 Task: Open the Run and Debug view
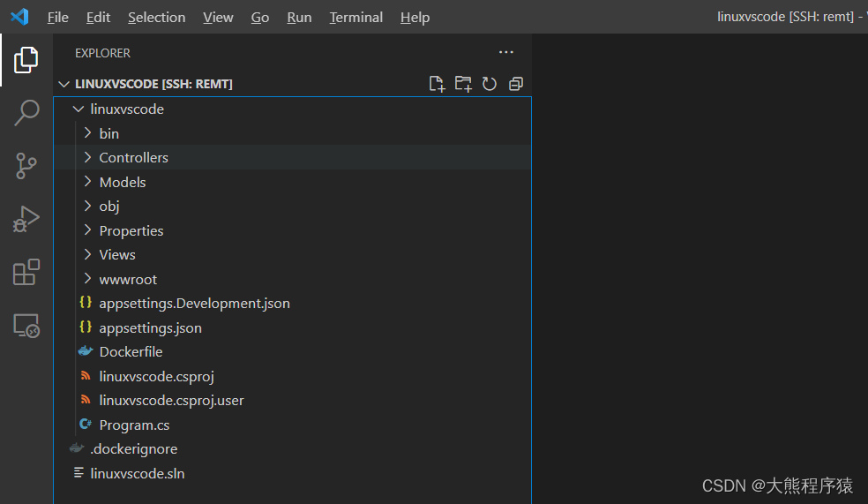[26, 219]
